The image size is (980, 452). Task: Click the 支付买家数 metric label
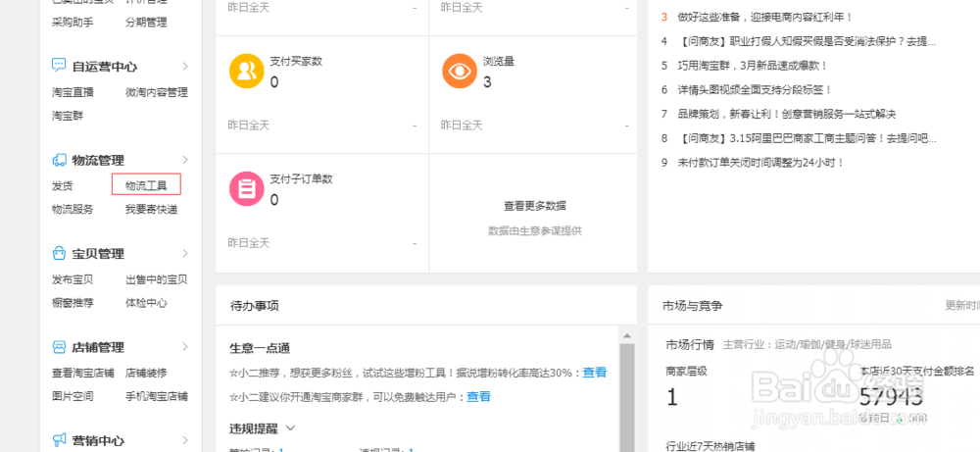coord(296,61)
